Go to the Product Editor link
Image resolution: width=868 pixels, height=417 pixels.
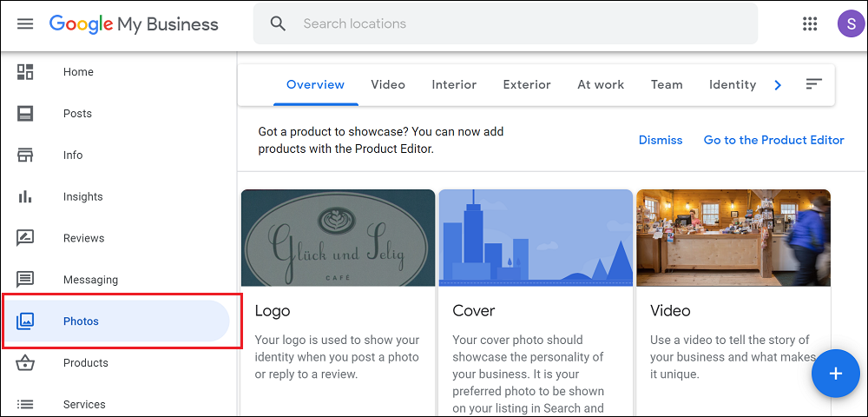tap(774, 140)
